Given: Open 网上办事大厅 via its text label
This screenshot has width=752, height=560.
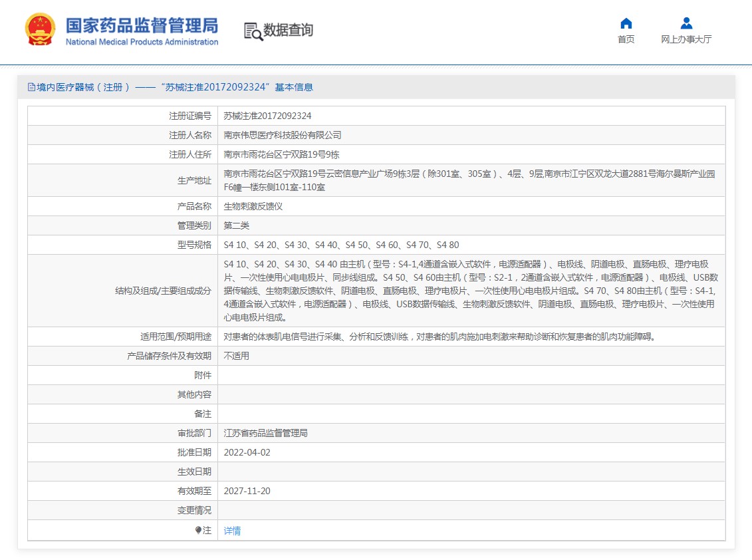Looking at the screenshot, I should coord(686,39).
